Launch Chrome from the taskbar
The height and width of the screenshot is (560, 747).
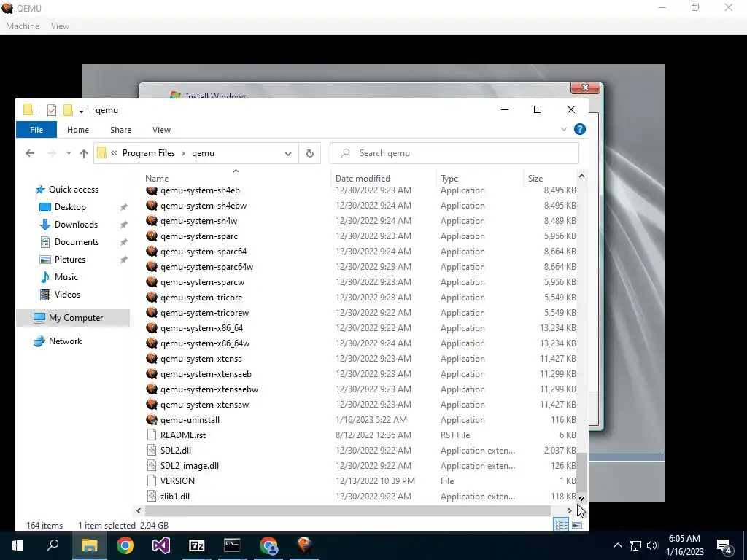125,545
